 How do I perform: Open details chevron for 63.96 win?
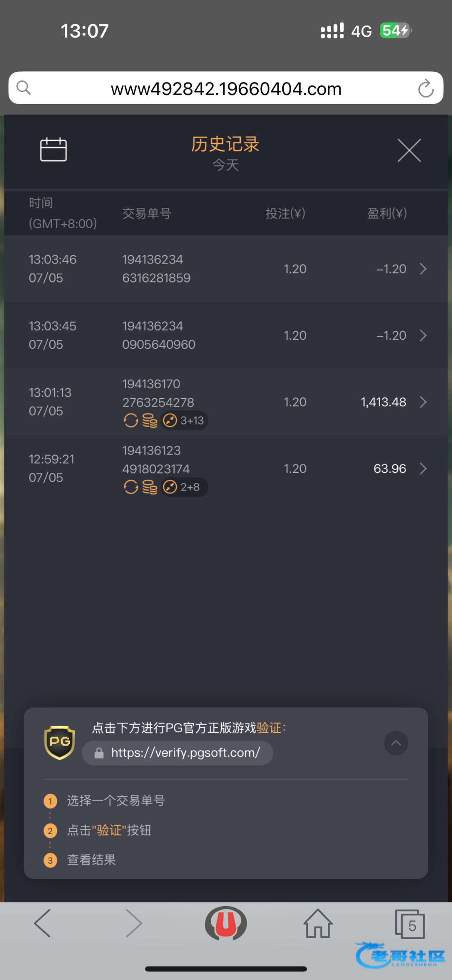423,468
